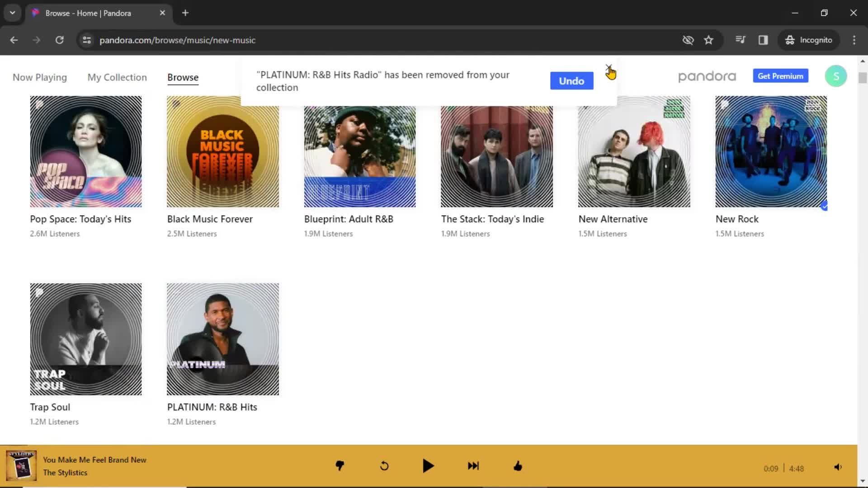Viewport: 868px width, 488px height.
Task: Click the skip track forward button
Action: coord(473,466)
